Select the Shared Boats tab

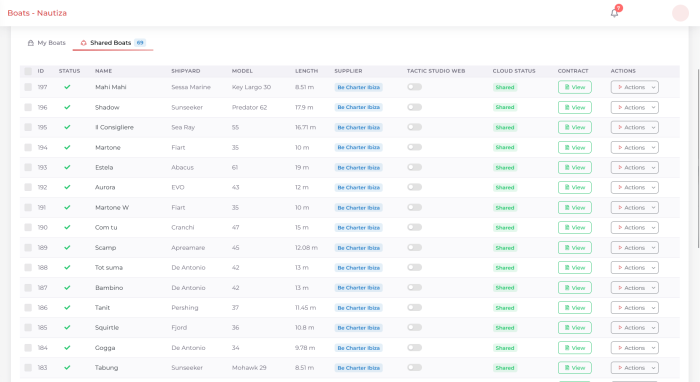point(112,43)
